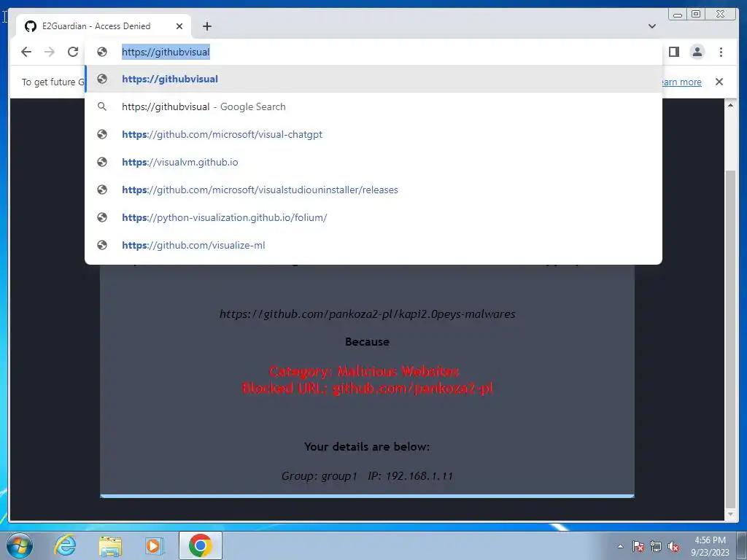Click the Because text on blocked page
747x560 pixels.
[367, 342]
